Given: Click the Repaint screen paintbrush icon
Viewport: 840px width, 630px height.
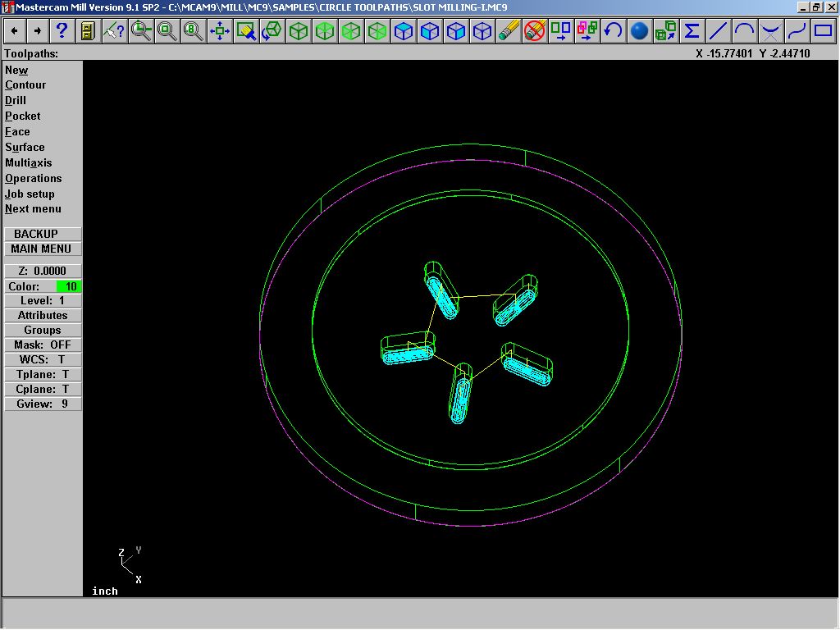Looking at the screenshot, I should pyautogui.click(x=246, y=31).
